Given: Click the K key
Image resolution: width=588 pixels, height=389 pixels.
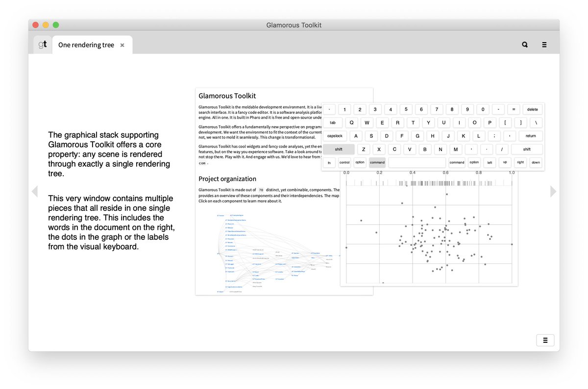Looking at the screenshot, I should pyautogui.click(x=464, y=136).
